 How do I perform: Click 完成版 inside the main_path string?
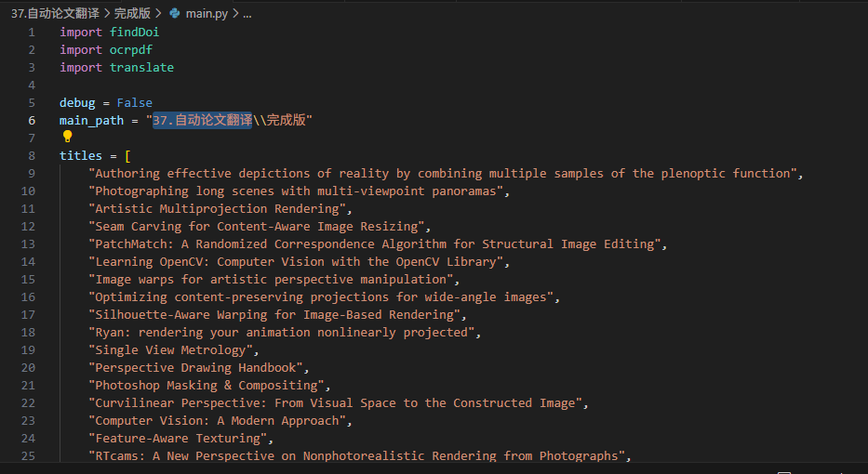287,120
